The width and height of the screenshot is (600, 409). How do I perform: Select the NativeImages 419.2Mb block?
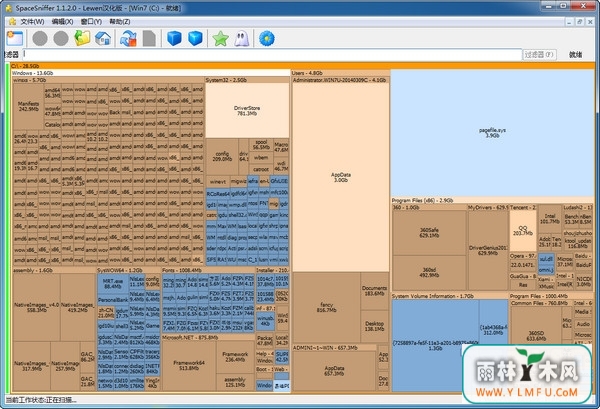[x=78, y=307]
